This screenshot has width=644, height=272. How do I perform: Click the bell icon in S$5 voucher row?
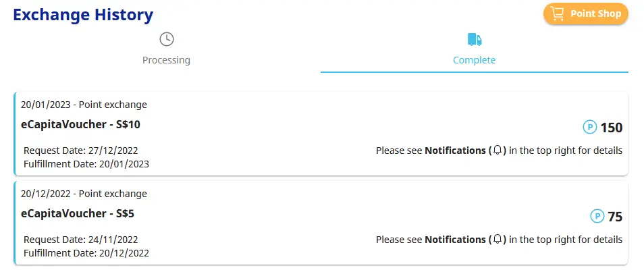pyautogui.click(x=498, y=239)
